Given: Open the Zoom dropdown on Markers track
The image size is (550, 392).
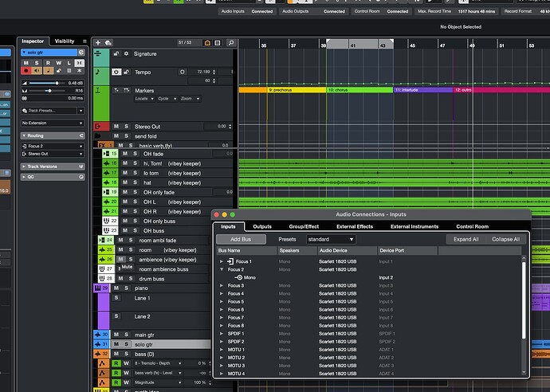Looking at the screenshot, I should [191, 99].
